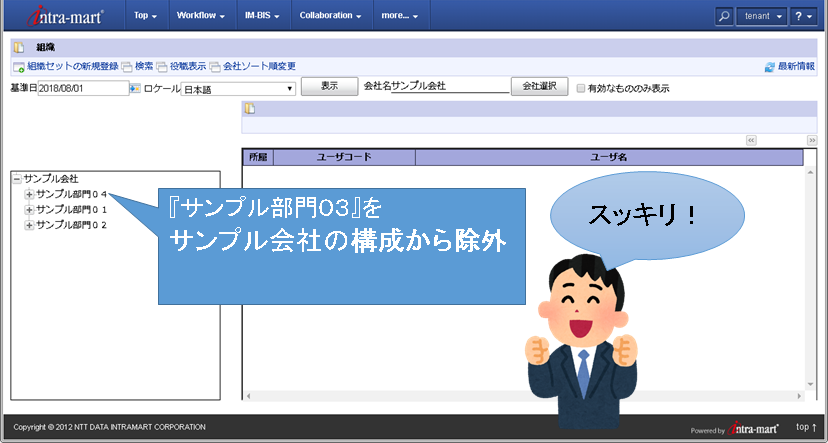Click the folder icon in right panel header

click(x=250, y=108)
